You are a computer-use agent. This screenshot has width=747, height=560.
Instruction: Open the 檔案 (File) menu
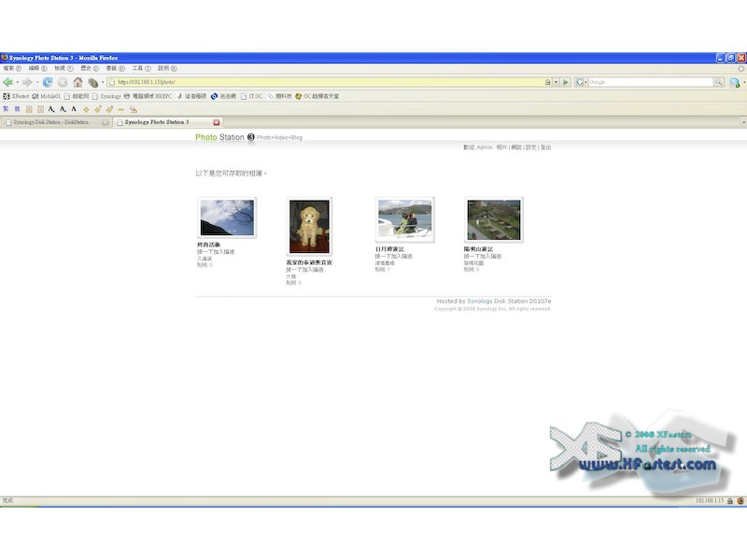point(12,68)
